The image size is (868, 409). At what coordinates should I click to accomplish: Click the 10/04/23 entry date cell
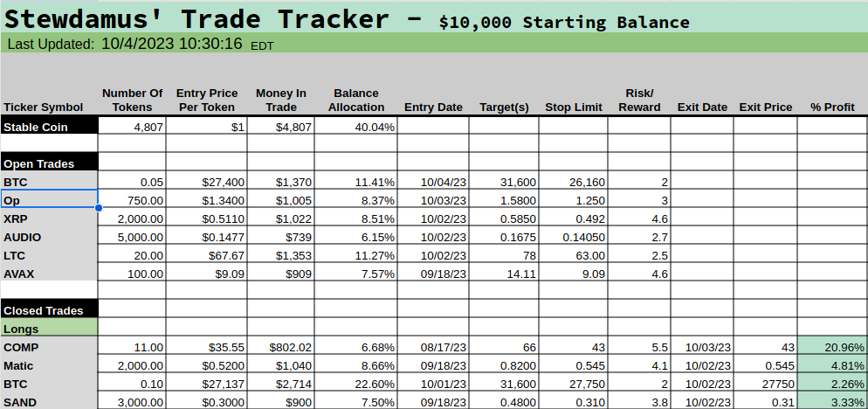click(x=433, y=182)
